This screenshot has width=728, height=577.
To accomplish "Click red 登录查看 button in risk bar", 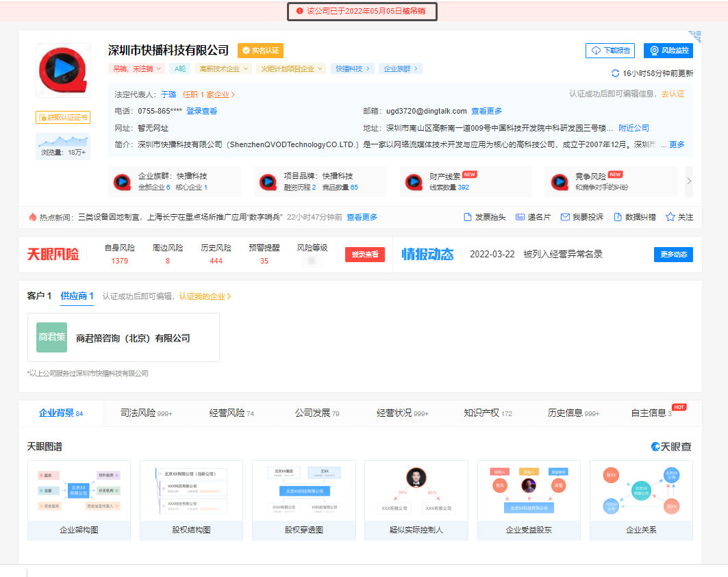I will click(x=365, y=255).
